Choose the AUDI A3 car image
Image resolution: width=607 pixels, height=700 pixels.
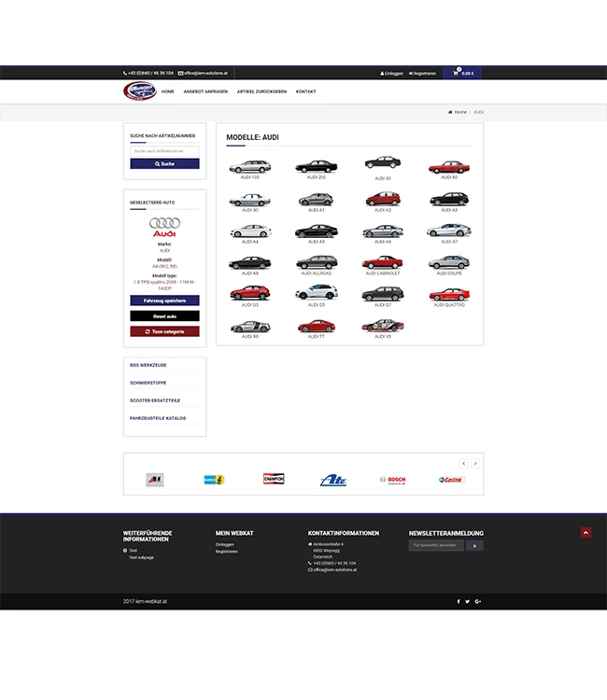(x=449, y=199)
